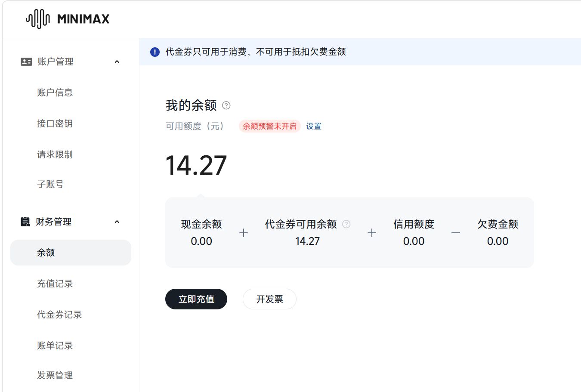581x392 pixels.
Task: Click the 财务管理 clipboard icon
Action: (25, 222)
